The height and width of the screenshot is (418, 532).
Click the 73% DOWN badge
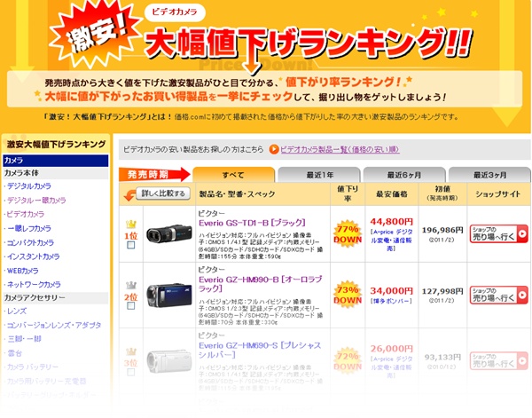point(348,295)
